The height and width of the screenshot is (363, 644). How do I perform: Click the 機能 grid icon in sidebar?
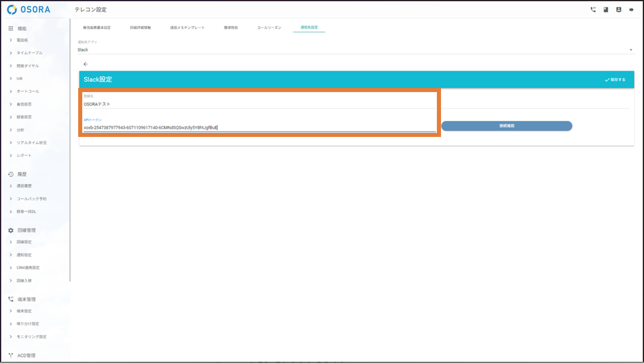tap(10, 29)
